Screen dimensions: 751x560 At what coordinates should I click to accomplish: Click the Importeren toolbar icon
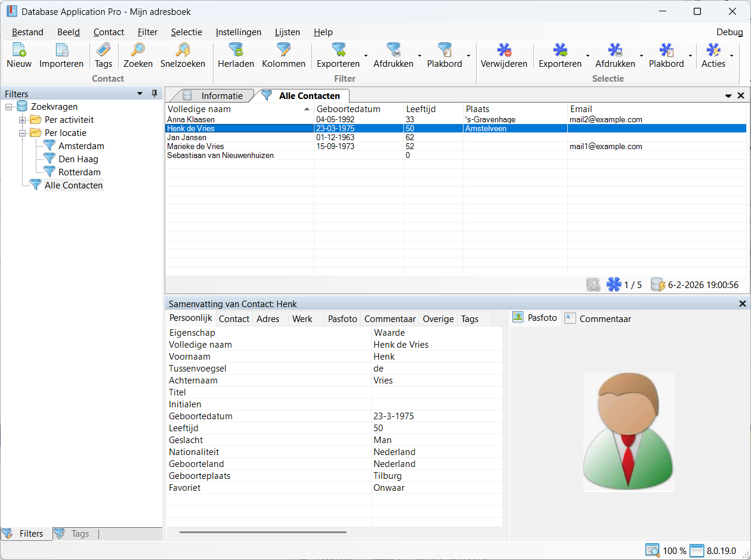coord(61,50)
